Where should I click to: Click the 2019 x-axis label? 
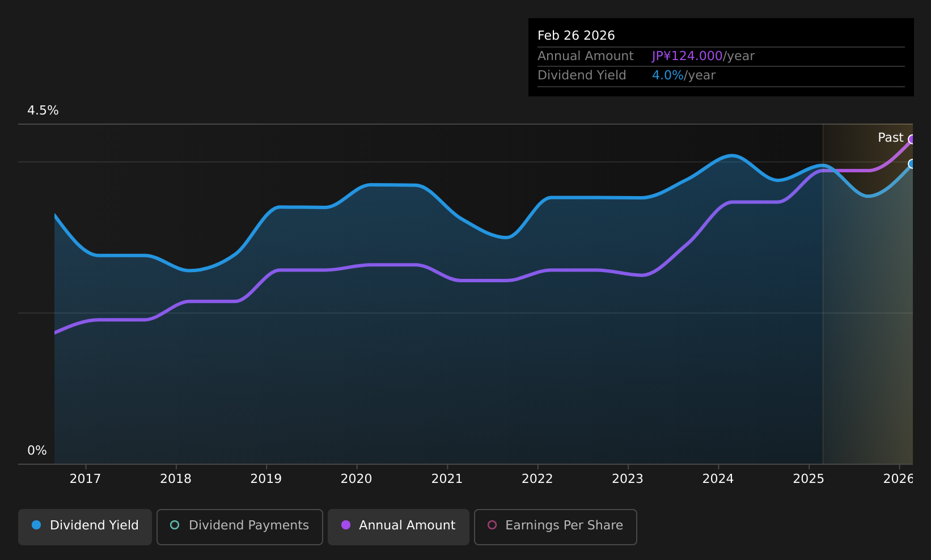click(266, 479)
